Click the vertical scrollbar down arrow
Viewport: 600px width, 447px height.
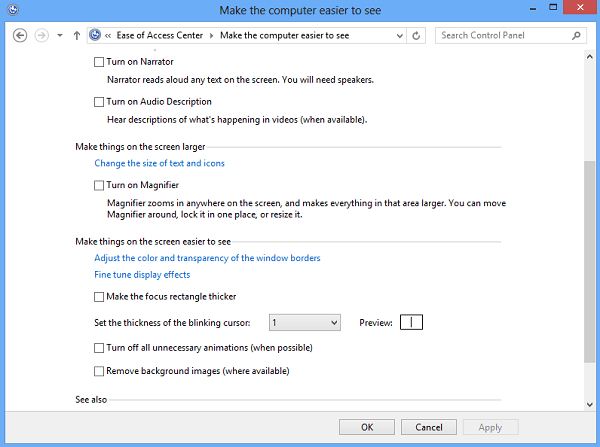click(x=590, y=404)
